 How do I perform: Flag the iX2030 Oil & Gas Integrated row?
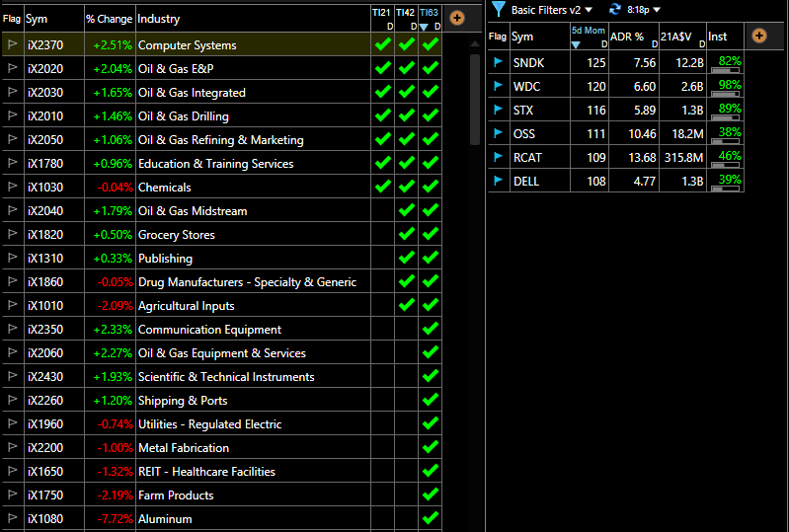pos(13,92)
